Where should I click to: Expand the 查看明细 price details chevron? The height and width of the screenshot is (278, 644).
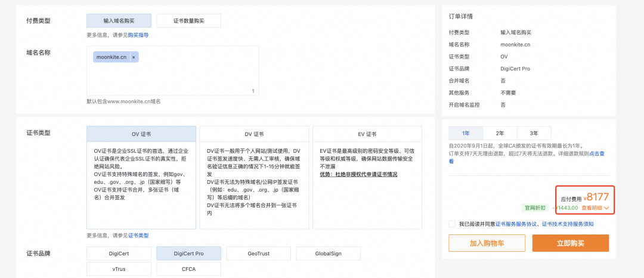coord(606,208)
